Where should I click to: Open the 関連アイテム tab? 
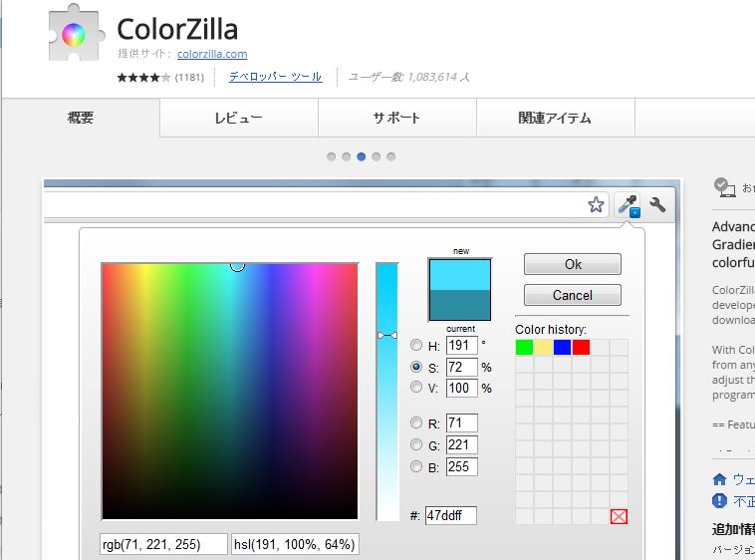[x=555, y=118]
